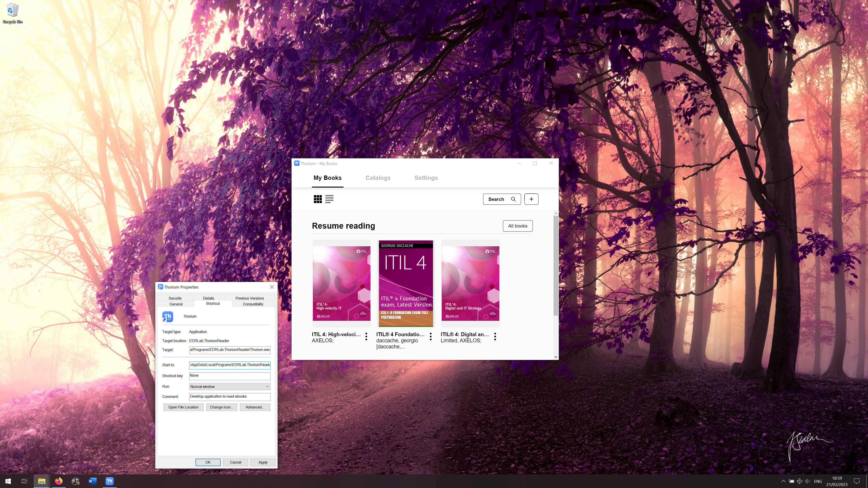Expand the Run window mode dropdown
Screen dimensions: 868x488
pos(229,387)
